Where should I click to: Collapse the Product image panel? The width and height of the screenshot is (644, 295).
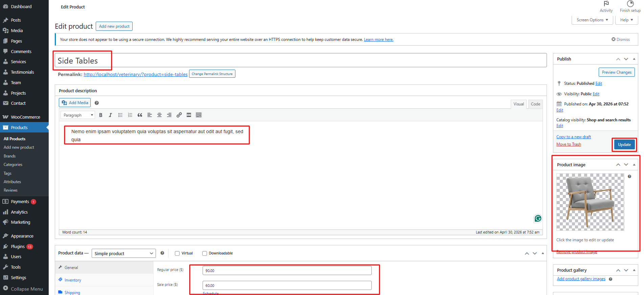pos(634,165)
